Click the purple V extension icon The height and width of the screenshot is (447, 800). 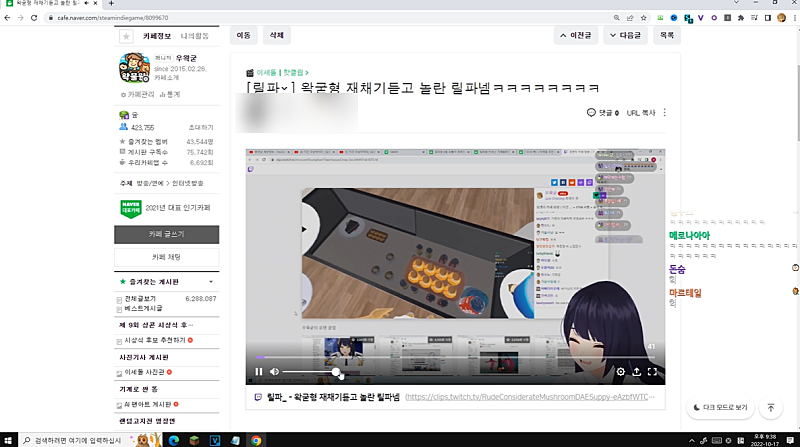pos(701,18)
